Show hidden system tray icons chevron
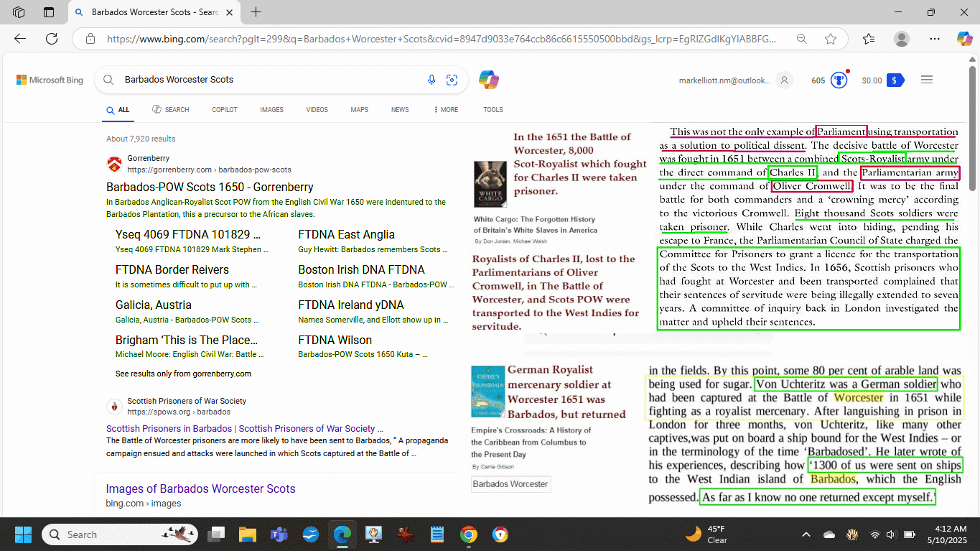The image size is (980, 551). [806, 534]
